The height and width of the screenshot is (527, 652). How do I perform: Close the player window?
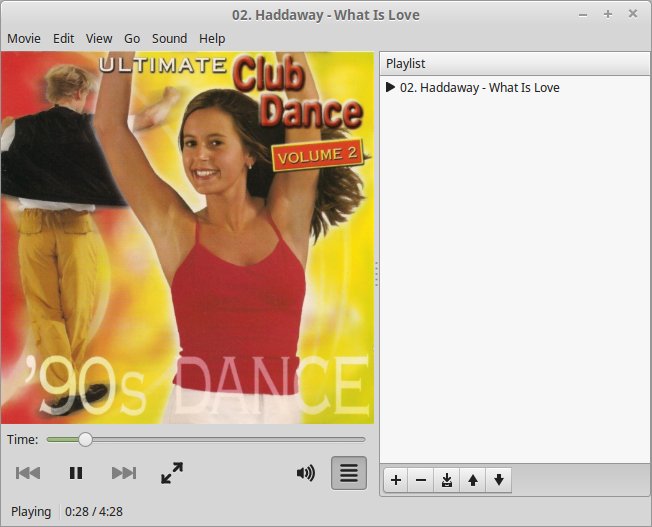tap(633, 14)
